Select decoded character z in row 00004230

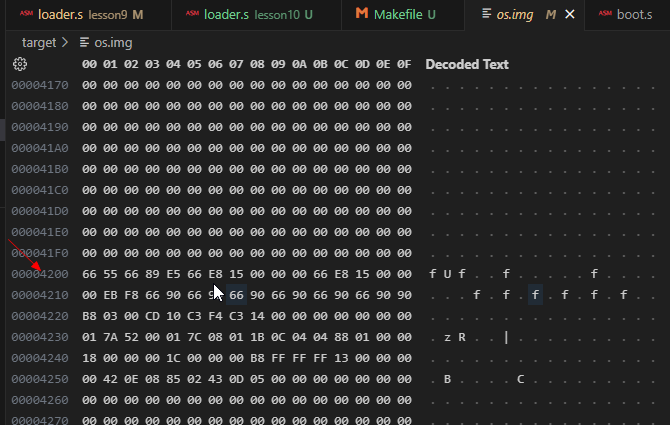(447, 337)
